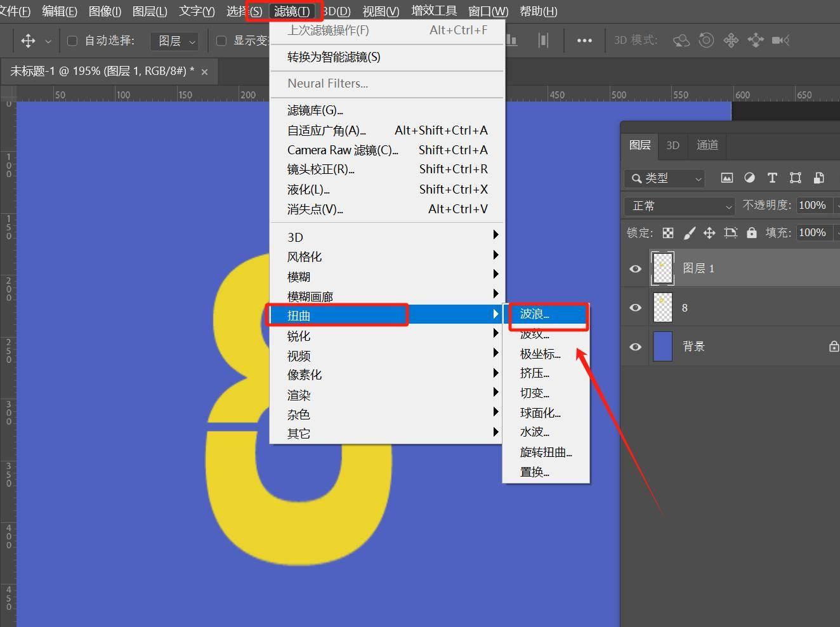Click the smart object filter icon

(818, 178)
